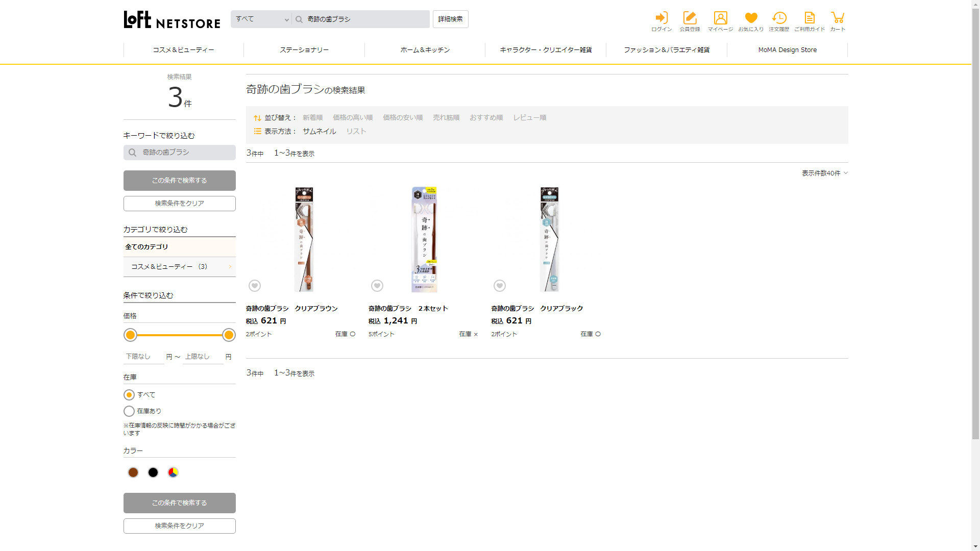Open order history clock icon
The width and height of the screenshot is (980, 551).
pos(779,18)
